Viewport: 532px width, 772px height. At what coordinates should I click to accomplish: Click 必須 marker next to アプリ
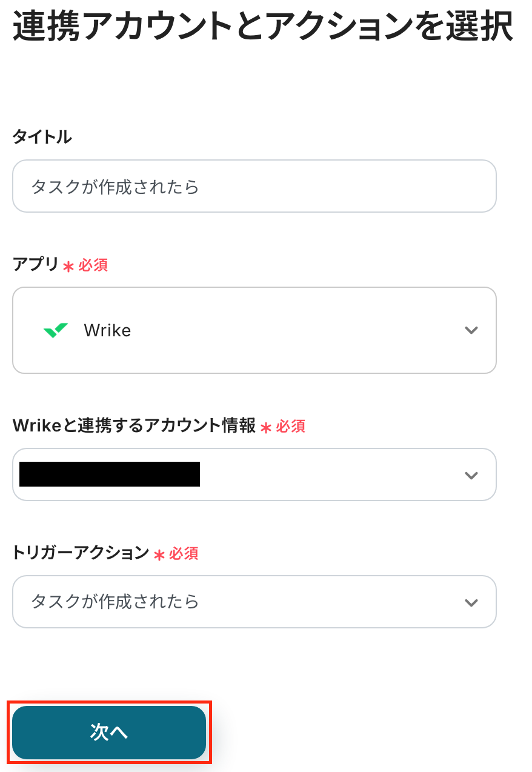[93, 265]
